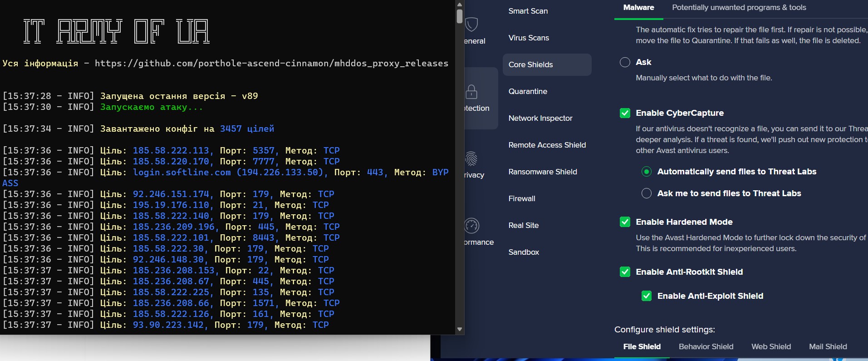Click '3457' targets count in terminal
This screenshot has height=361, width=868.
pos(231,129)
